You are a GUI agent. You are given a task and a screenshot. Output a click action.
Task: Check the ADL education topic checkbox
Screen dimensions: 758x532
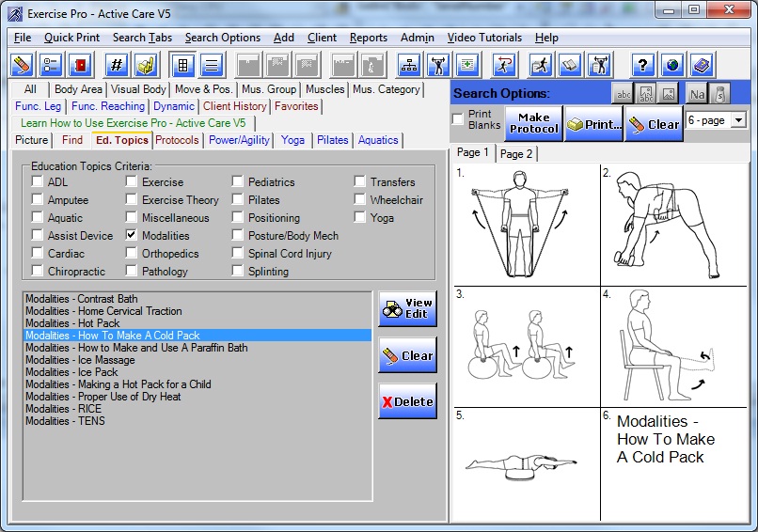point(37,181)
